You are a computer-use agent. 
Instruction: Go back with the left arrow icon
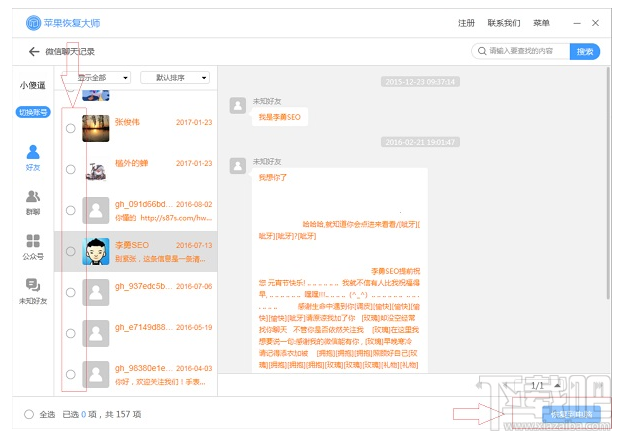point(34,51)
